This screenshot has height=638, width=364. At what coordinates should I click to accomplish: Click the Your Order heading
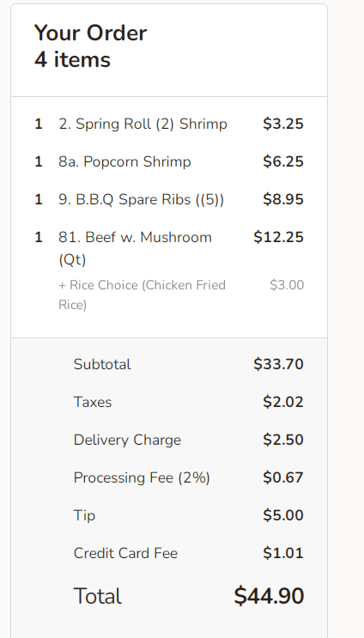90,33
